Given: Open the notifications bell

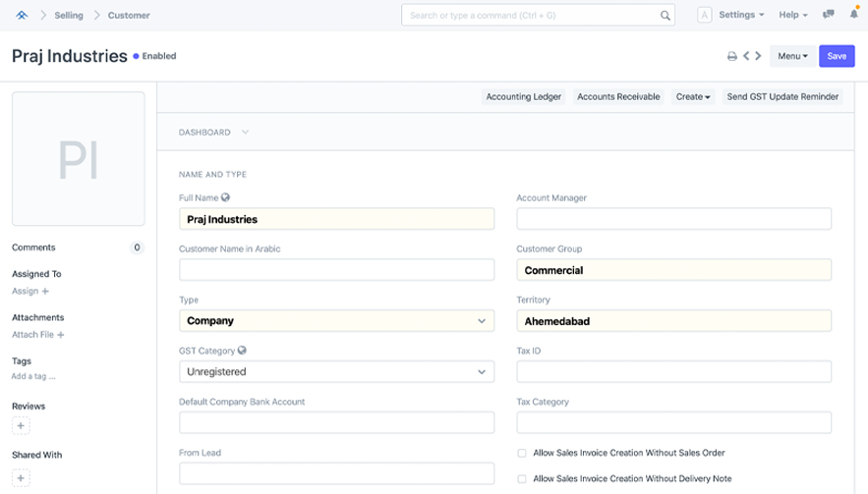Looking at the screenshot, I should point(851,16).
